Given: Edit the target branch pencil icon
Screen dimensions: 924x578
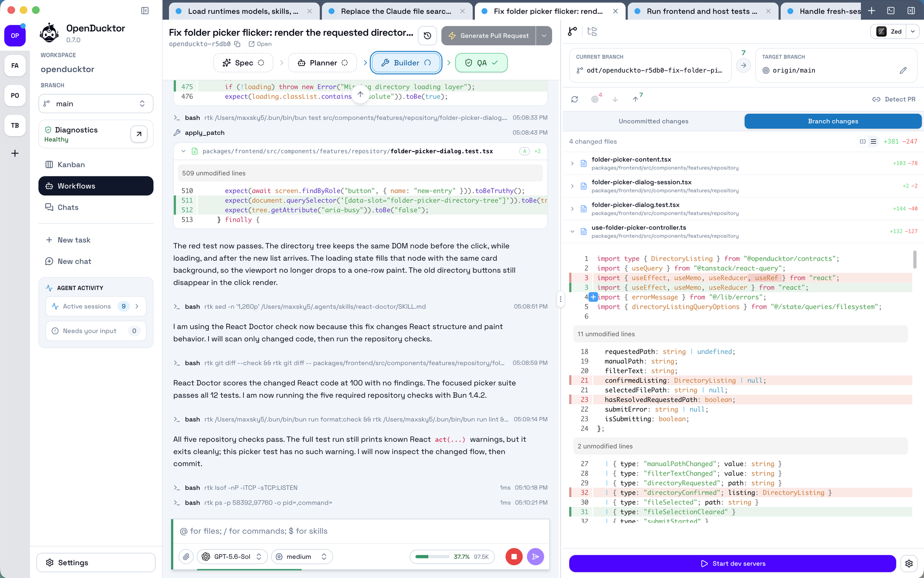Looking at the screenshot, I should tap(903, 70).
